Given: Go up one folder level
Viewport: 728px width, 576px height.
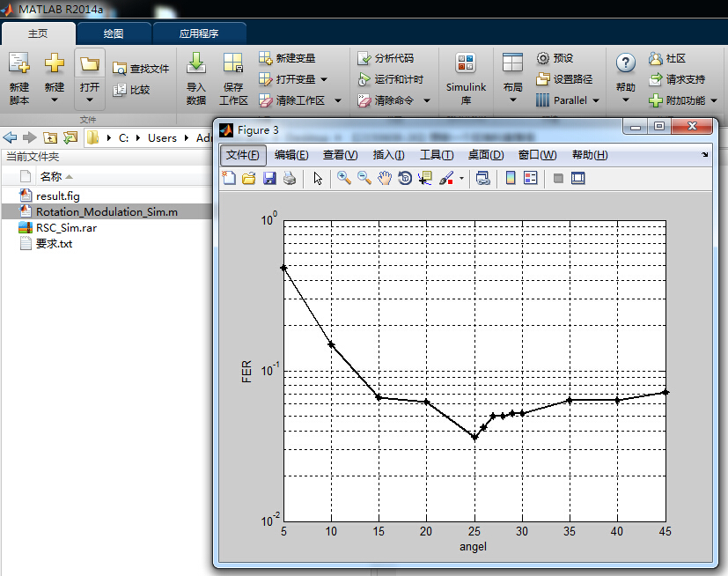Looking at the screenshot, I should pos(50,137).
